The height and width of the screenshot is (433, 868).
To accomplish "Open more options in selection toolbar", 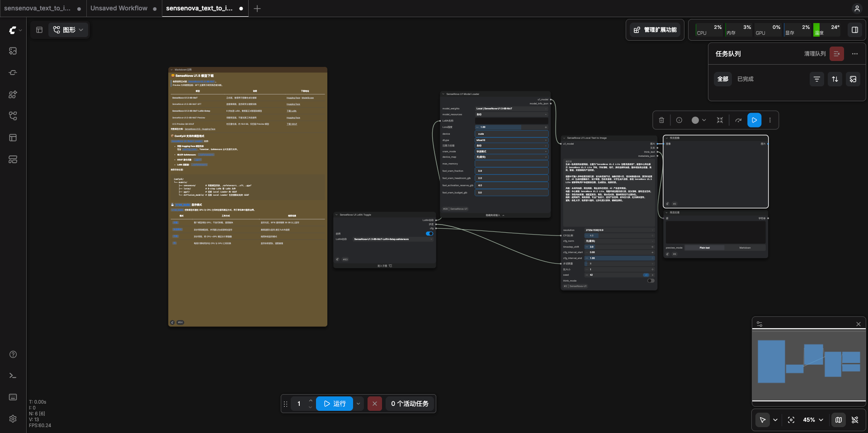I will [770, 120].
